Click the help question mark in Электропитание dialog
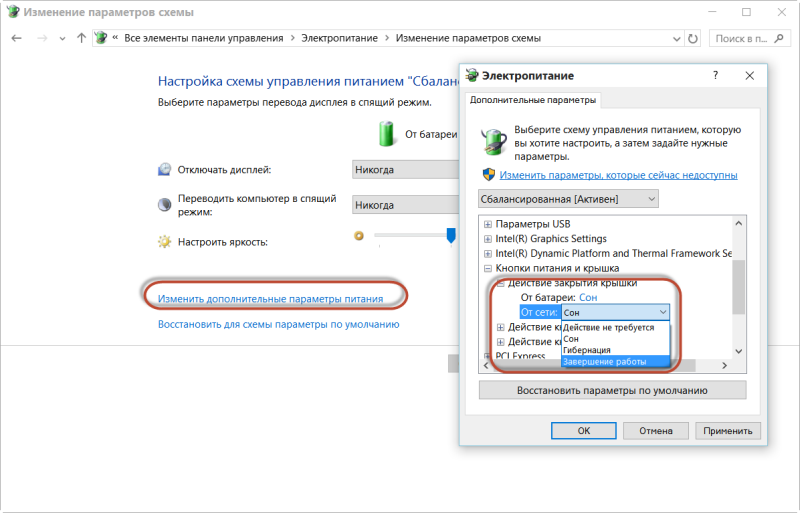The width and height of the screenshot is (800, 513). (715, 76)
